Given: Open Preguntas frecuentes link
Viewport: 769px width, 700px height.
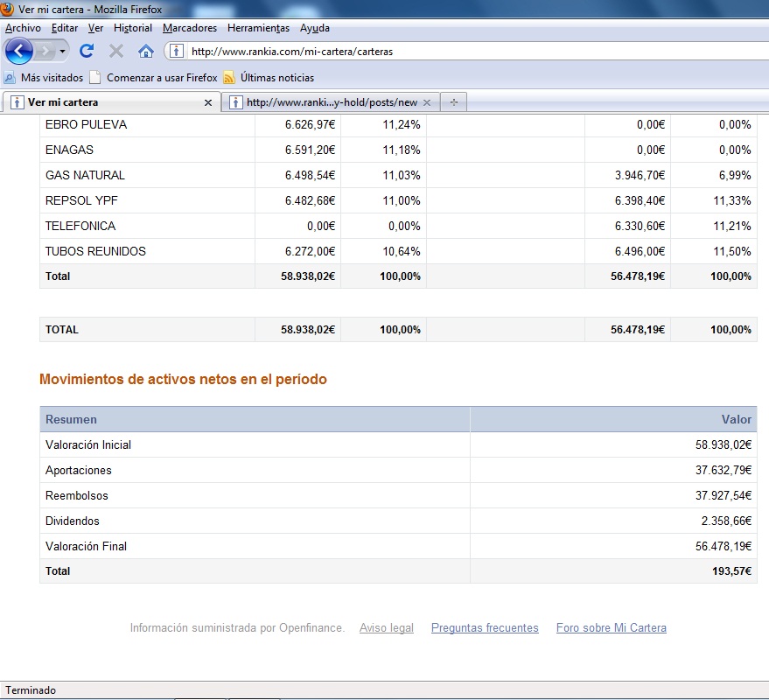Looking at the screenshot, I should pyautogui.click(x=485, y=627).
